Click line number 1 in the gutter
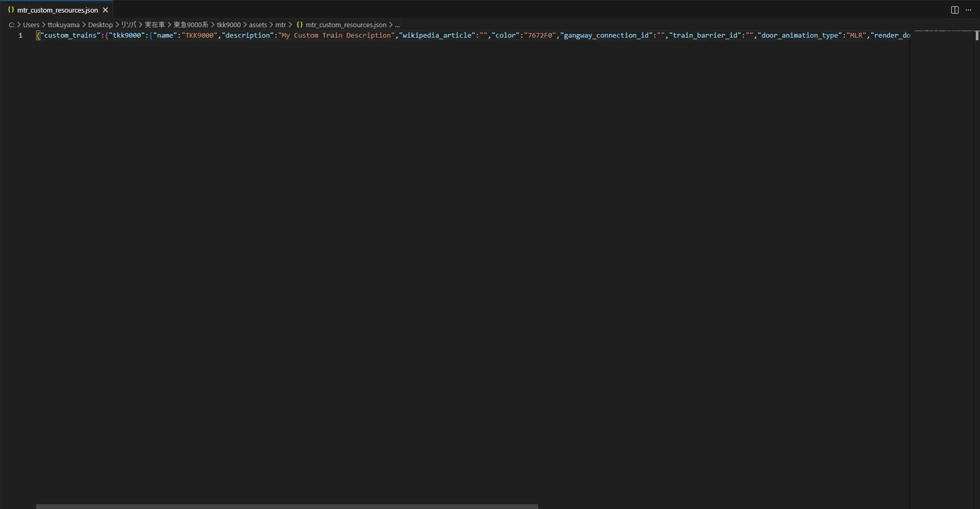Screen dimensions: 980x509 (x=20, y=36)
